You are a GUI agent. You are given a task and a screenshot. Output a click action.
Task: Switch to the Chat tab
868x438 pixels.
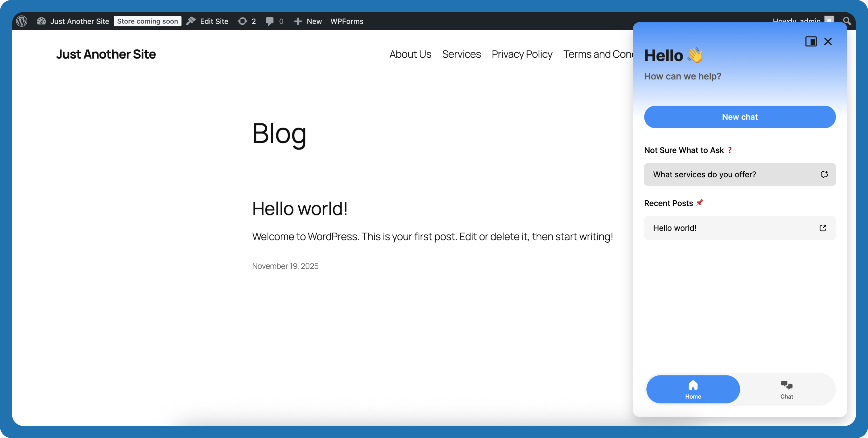coord(786,389)
